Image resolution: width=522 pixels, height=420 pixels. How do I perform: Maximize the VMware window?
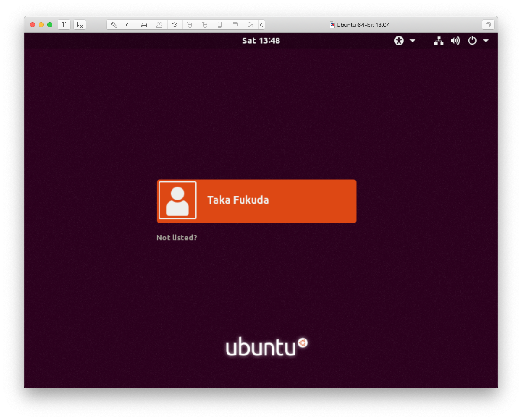(x=50, y=25)
